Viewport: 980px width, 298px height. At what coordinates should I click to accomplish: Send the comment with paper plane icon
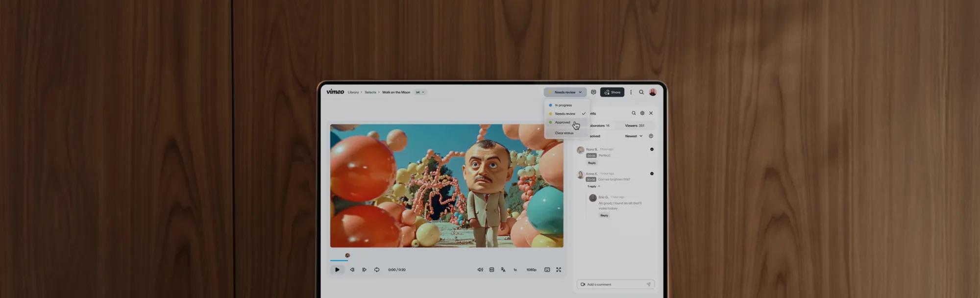(x=648, y=284)
